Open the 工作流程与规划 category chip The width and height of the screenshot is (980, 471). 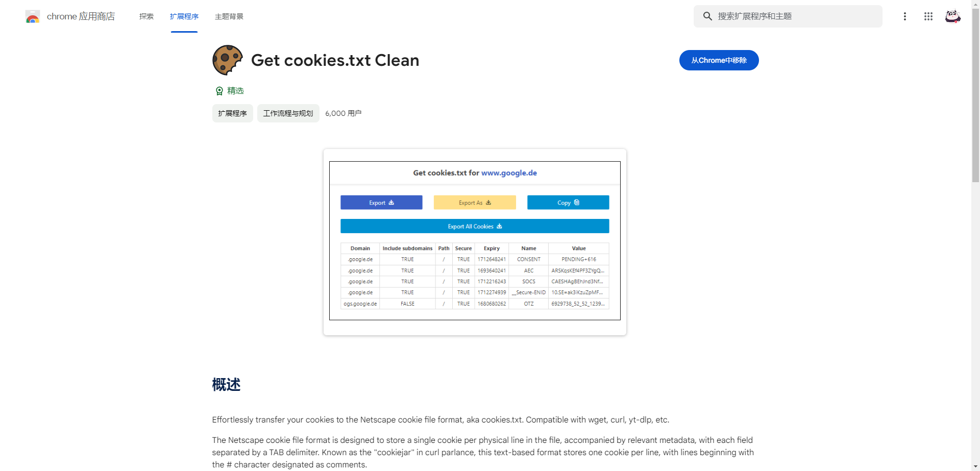coord(288,113)
